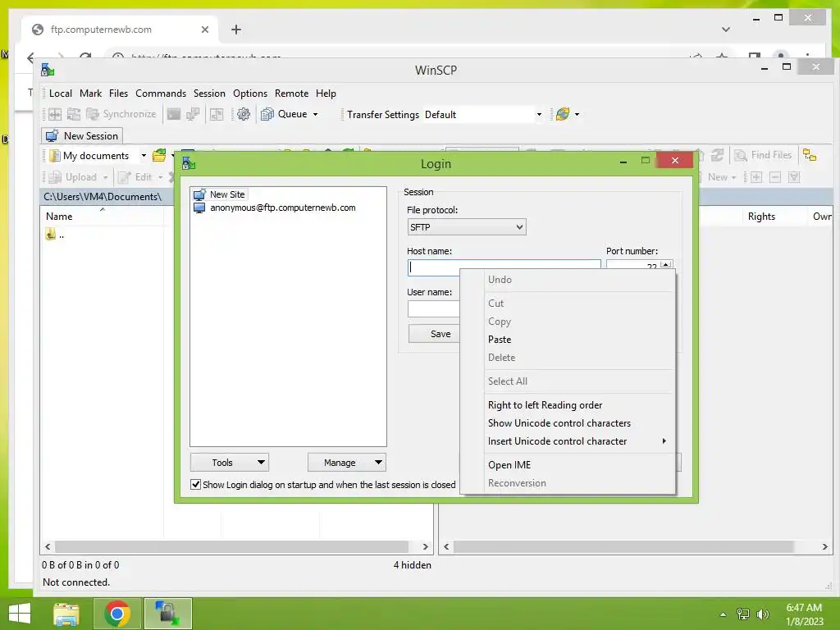840x630 pixels.
Task: Open the Help menu
Action: [x=326, y=94]
